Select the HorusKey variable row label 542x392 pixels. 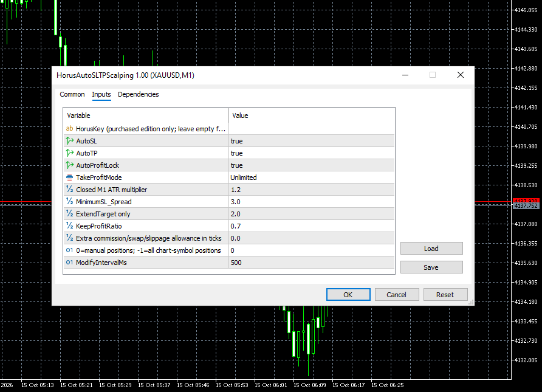[x=151, y=129]
